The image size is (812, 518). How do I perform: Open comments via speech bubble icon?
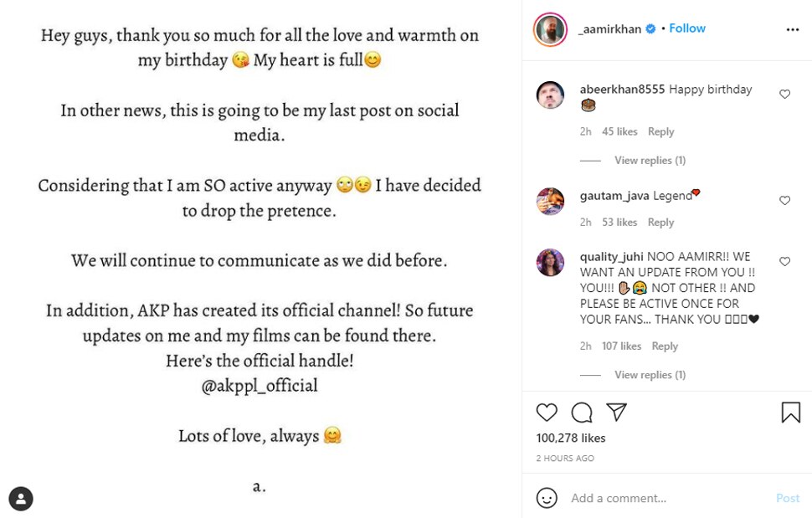point(582,412)
